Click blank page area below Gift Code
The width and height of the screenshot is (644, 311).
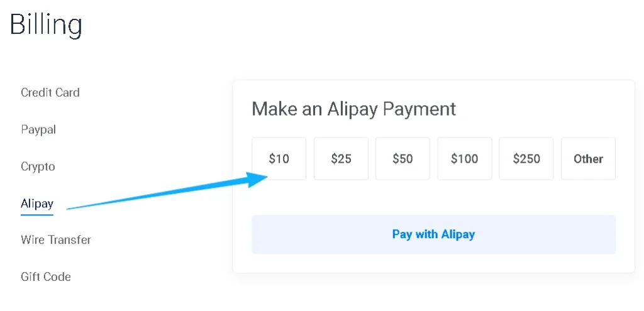coord(94,298)
